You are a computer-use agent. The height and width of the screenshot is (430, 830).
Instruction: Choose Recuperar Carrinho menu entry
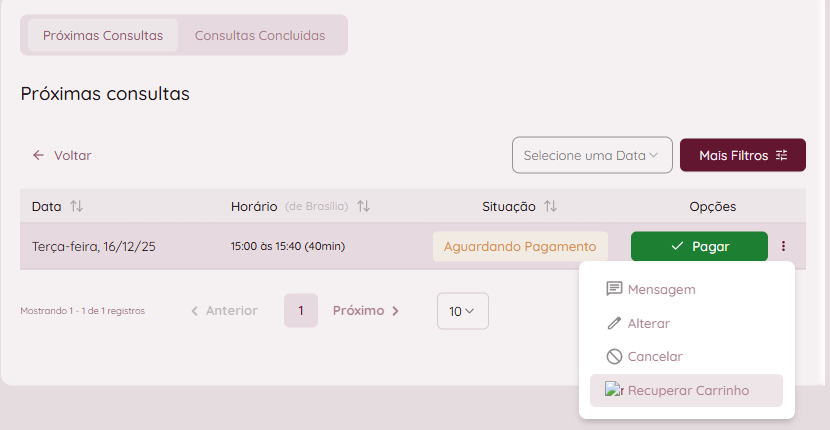(688, 390)
